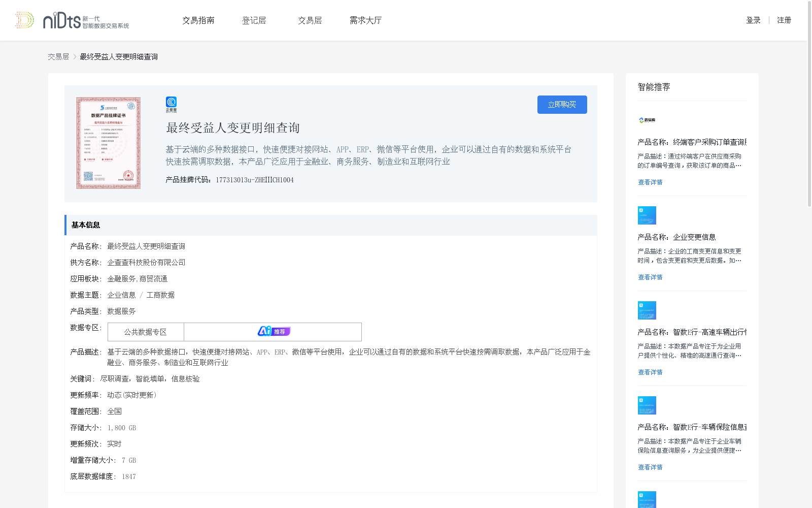Click the 产品名称:企业变更信息 title
Image resolution: width=812 pixels, height=508 pixels.
(676, 237)
